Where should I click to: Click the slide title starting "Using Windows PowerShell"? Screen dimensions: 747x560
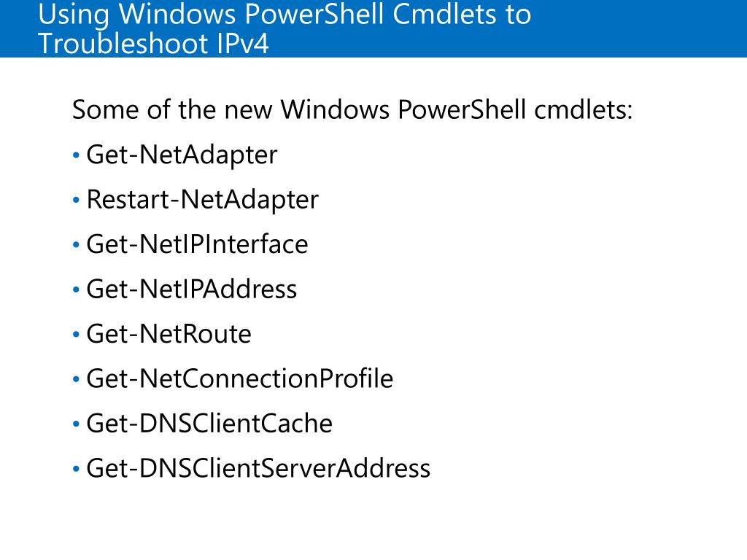point(285,15)
